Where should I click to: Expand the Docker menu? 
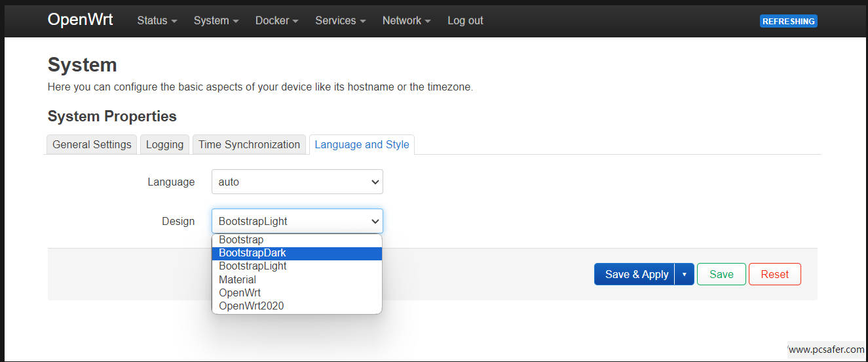(276, 20)
